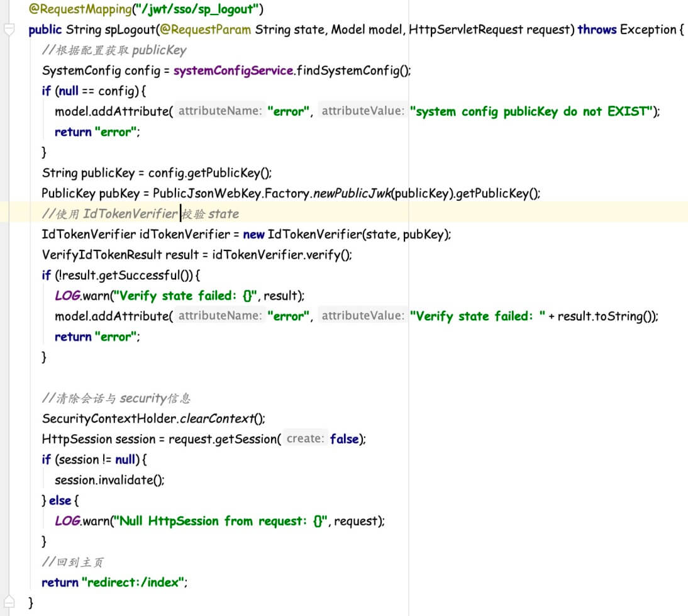The height and width of the screenshot is (616, 688).
Task: Click the @RequestMapping annotation
Action: point(69,9)
